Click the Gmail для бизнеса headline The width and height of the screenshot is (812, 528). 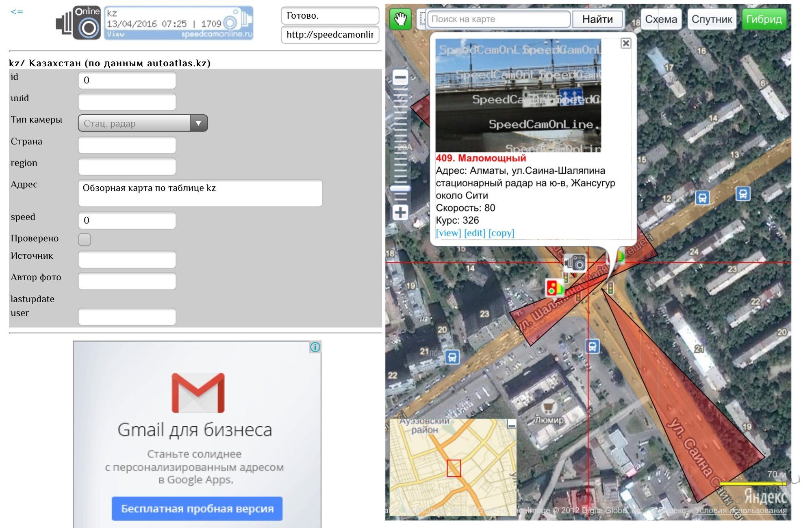pos(195,430)
